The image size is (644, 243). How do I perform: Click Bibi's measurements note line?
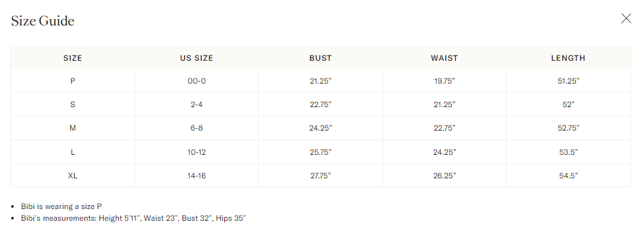133,218
